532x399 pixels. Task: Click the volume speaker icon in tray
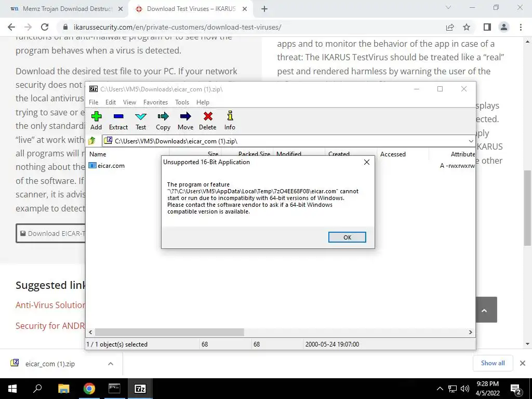(x=465, y=389)
